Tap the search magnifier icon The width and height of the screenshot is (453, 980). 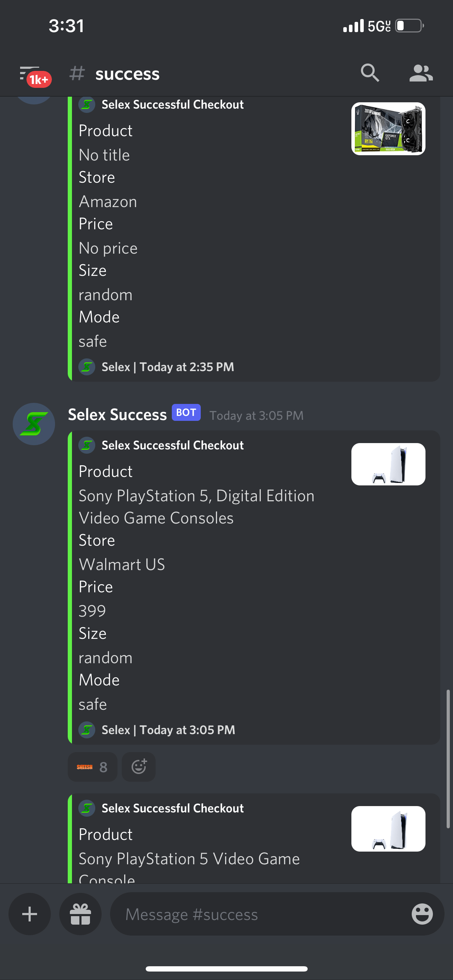tap(370, 73)
